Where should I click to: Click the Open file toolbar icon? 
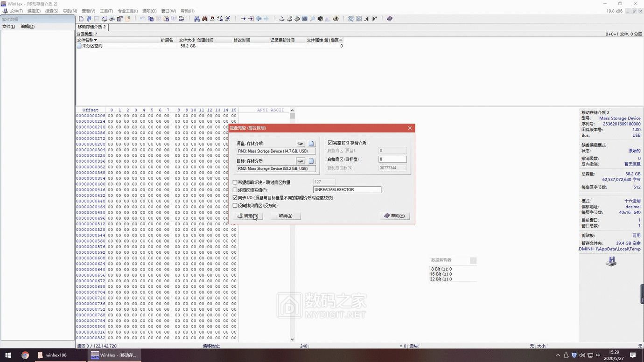(89, 19)
